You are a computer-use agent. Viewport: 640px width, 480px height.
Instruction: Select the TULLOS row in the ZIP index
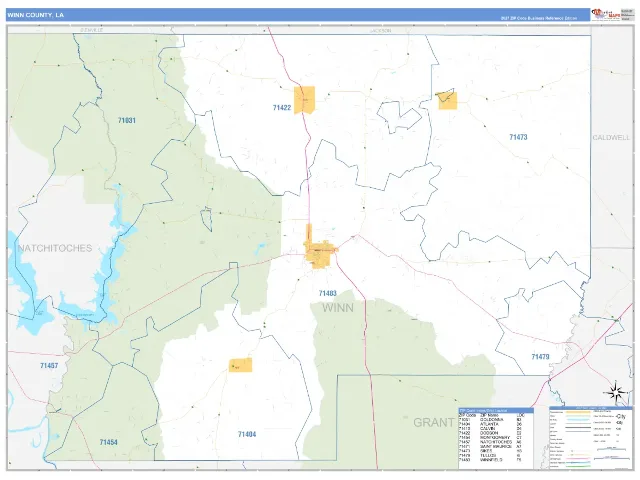point(492,456)
